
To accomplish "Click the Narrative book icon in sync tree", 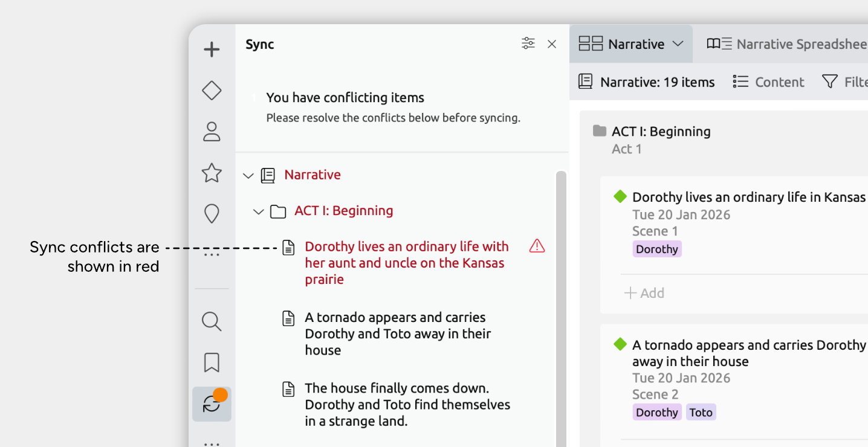I will 268,175.
